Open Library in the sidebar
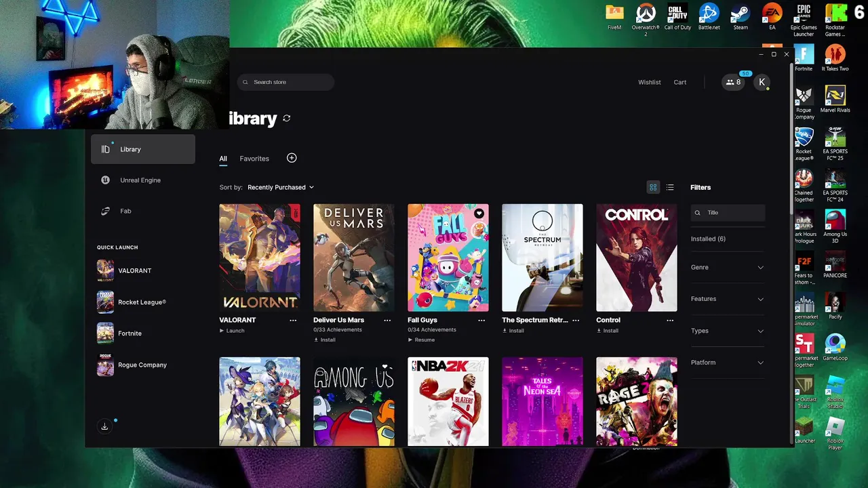 (x=143, y=149)
